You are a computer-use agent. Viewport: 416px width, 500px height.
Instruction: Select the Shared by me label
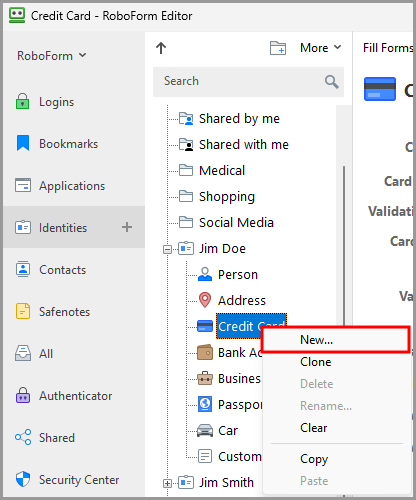pos(239,119)
